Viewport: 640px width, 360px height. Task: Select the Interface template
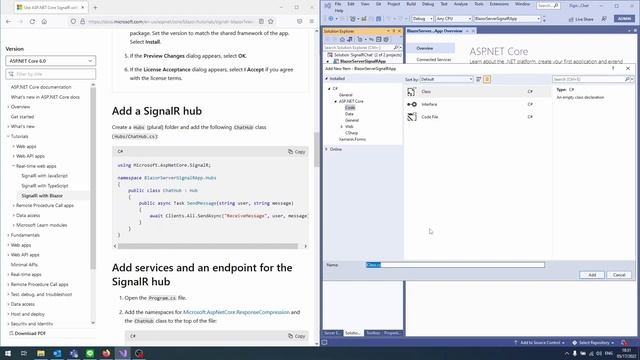point(478,104)
